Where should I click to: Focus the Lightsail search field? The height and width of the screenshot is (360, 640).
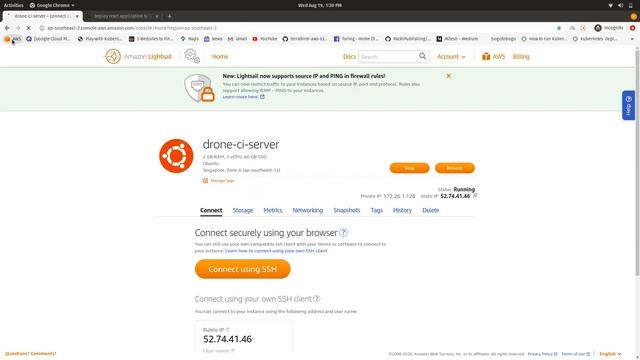pyautogui.click(x=388, y=56)
